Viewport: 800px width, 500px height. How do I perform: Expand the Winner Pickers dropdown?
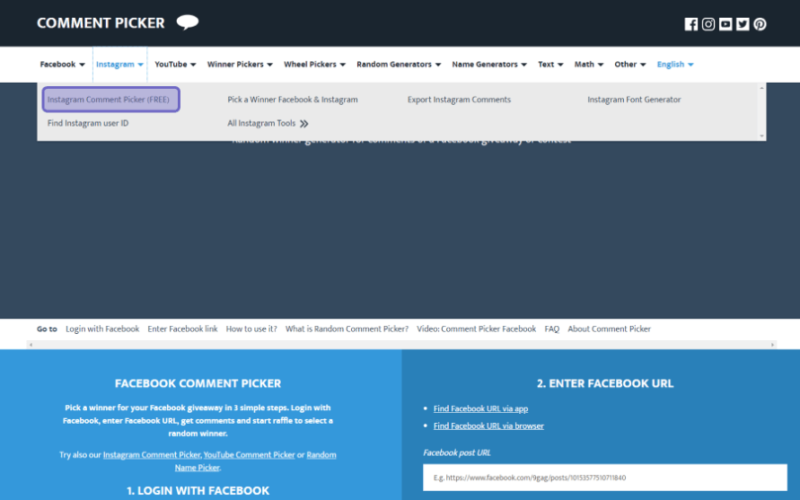[x=240, y=64]
